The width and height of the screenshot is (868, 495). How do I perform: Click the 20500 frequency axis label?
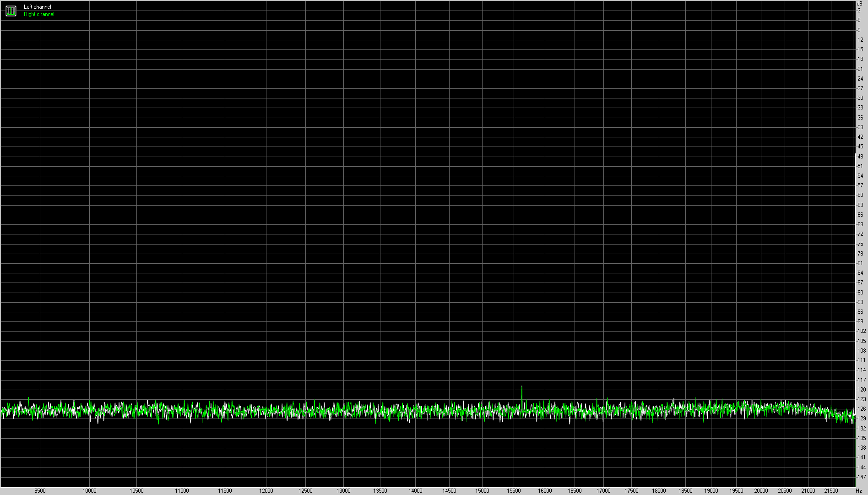click(785, 491)
